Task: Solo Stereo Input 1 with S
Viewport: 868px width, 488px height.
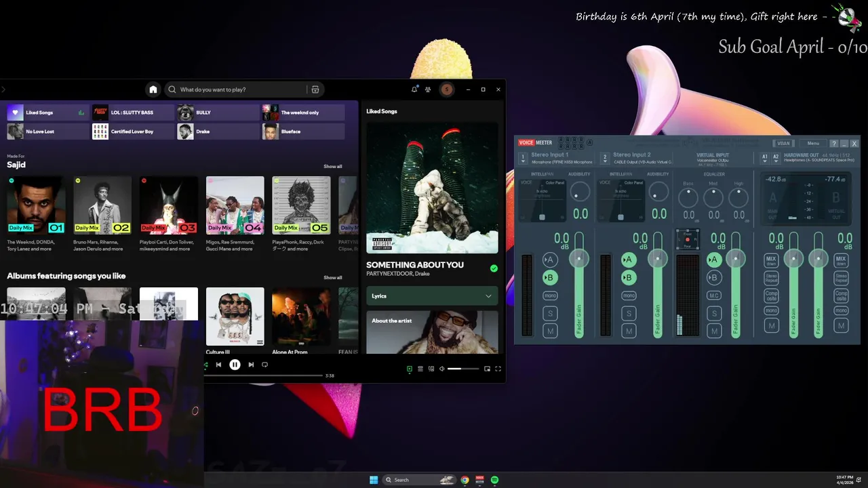Action: coord(550,313)
